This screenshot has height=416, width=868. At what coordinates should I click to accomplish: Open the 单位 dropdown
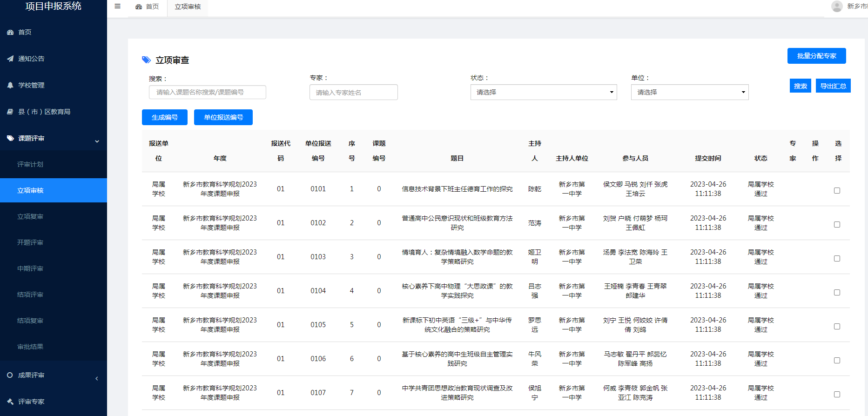tap(690, 92)
